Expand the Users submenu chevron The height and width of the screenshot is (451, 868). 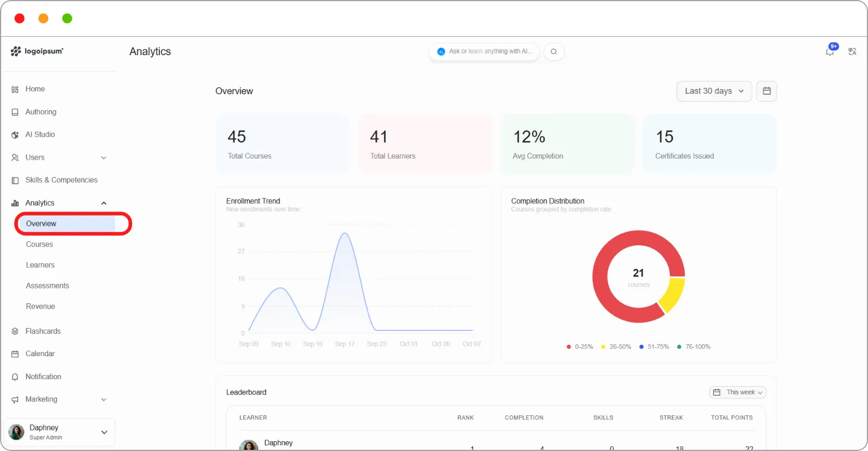pos(104,157)
